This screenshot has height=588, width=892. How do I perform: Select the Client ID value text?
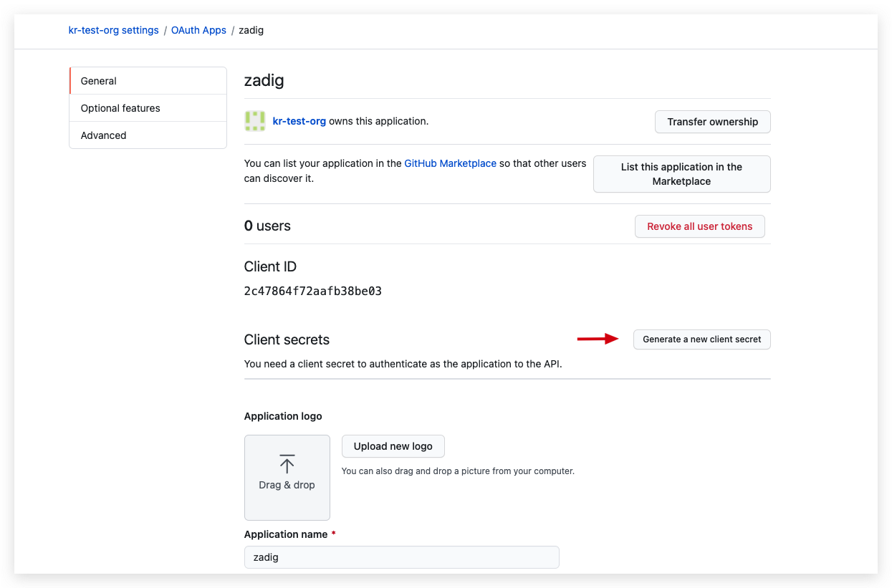tap(313, 291)
